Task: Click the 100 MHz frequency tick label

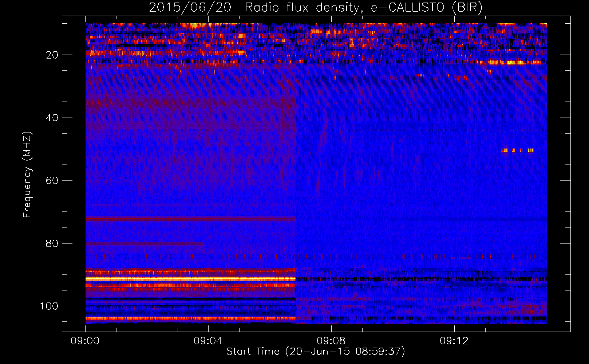Action: coord(49,306)
